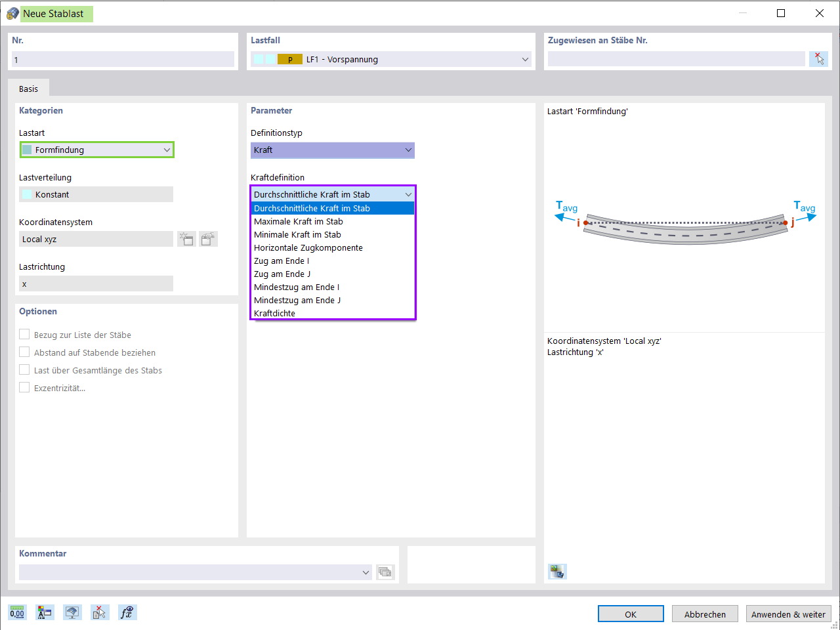Viewport: 840px width, 630px height.
Task: Switch to the Basis tab
Action: pos(28,89)
